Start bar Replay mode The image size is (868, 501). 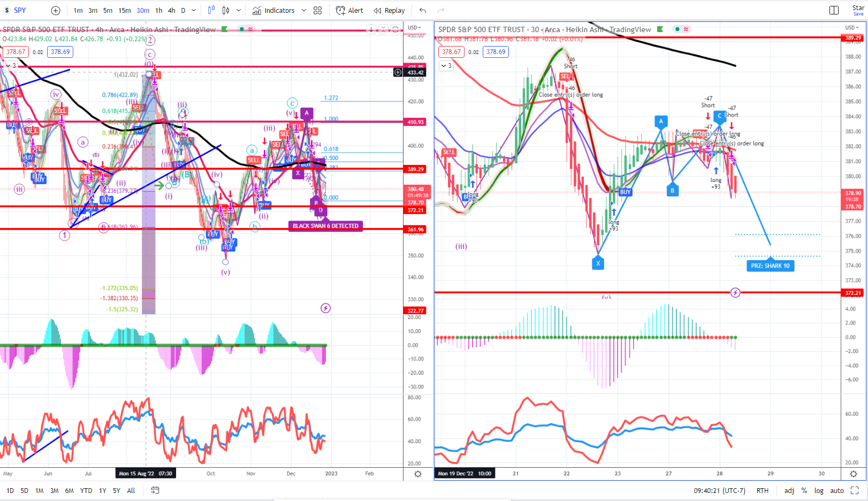389,10
